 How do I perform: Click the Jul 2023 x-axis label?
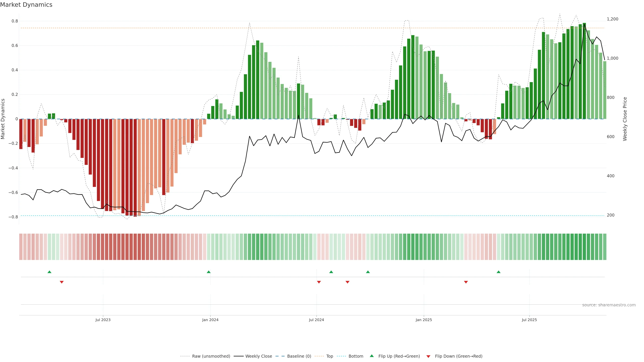pyautogui.click(x=103, y=320)
